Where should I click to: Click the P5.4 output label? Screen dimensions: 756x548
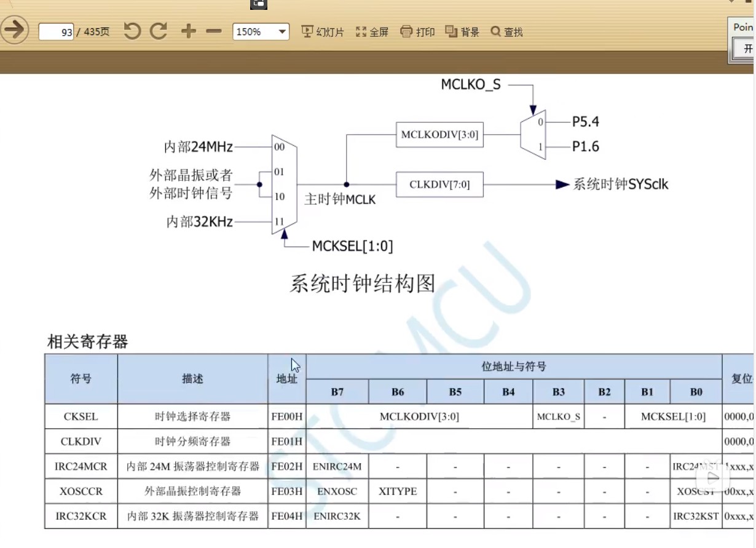click(x=585, y=122)
